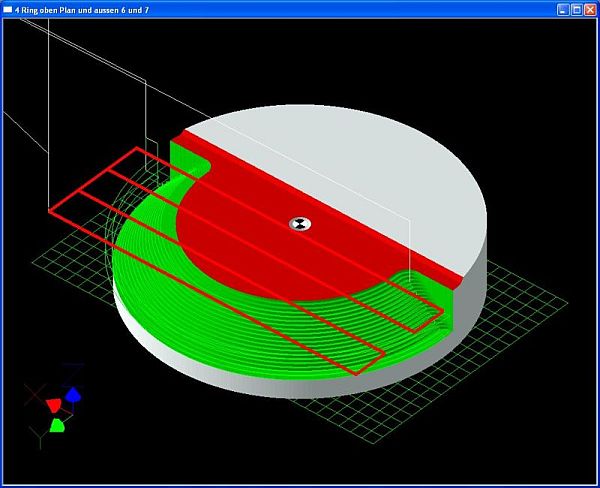This screenshot has width=600, height=488.
Task: Select the red circular cut face
Action: click(x=250, y=250)
